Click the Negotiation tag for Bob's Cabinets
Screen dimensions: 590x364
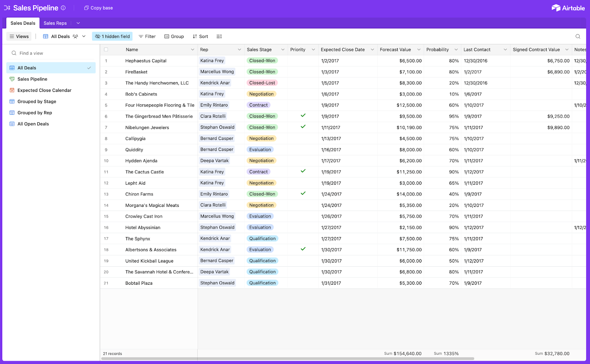261,94
